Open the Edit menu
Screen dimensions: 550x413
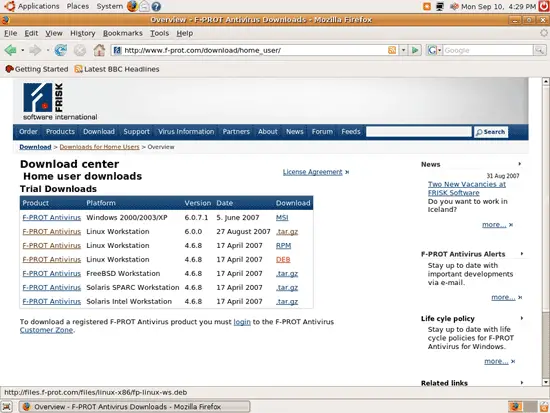(31, 33)
